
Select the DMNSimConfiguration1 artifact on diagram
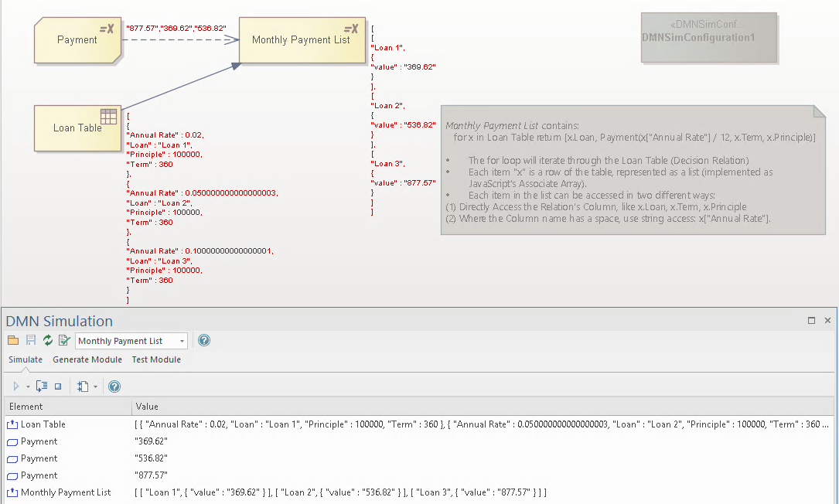(708, 37)
